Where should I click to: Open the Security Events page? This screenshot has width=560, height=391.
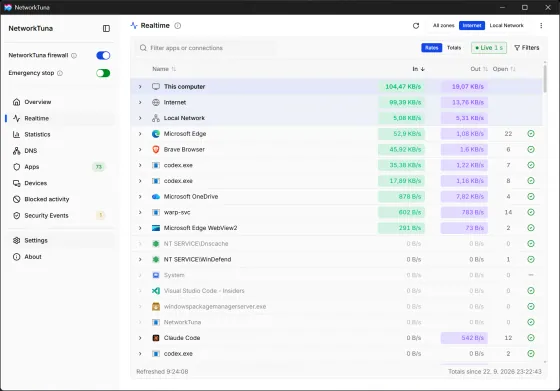60,216
